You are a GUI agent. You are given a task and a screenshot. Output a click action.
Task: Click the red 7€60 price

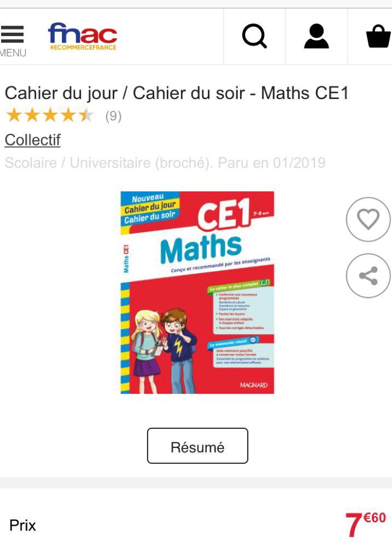click(366, 524)
